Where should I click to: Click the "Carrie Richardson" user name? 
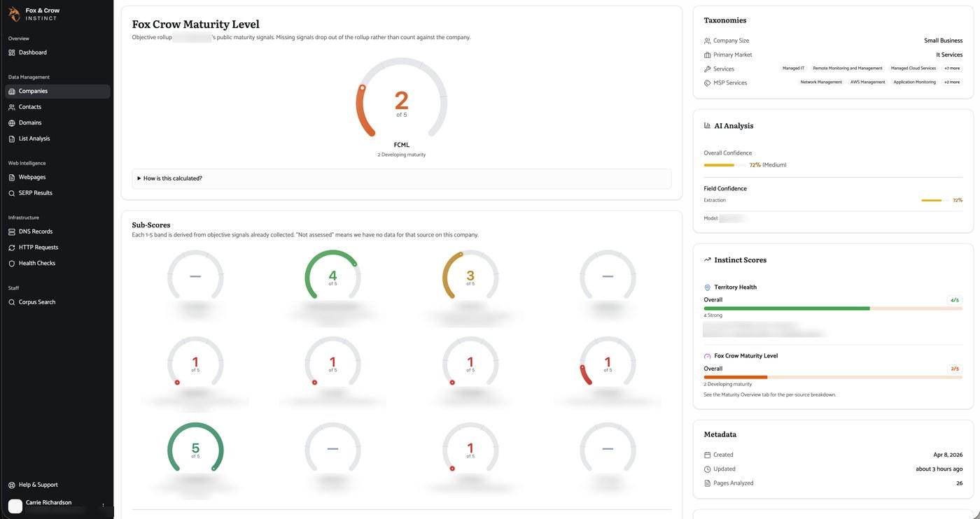(x=48, y=502)
